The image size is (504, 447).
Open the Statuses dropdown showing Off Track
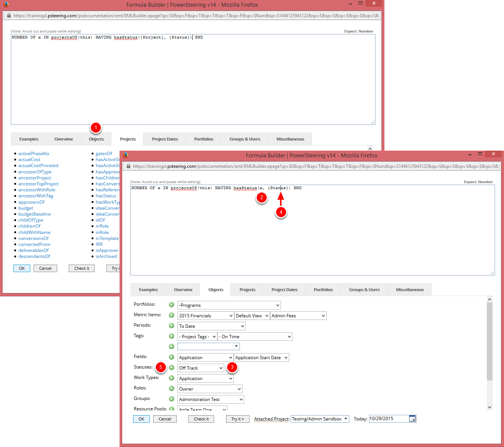(x=201, y=368)
